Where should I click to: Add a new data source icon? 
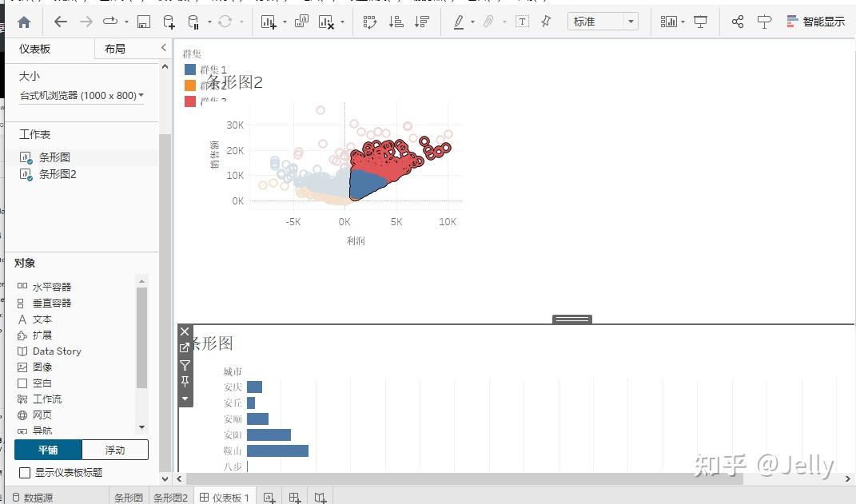pos(169,22)
